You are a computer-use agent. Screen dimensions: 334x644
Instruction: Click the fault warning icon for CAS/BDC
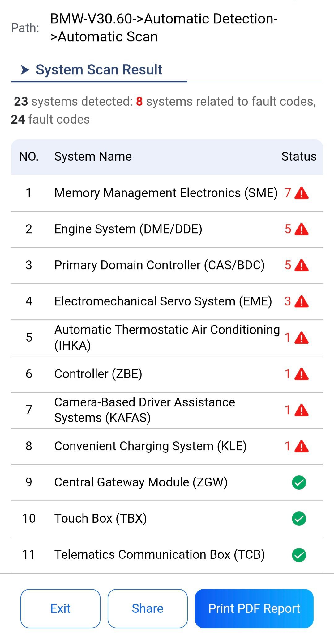pos(302,265)
